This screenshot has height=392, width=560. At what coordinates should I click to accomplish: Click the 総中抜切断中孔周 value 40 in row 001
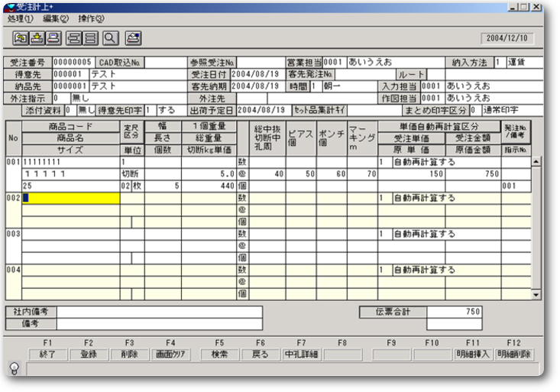coord(279,174)
